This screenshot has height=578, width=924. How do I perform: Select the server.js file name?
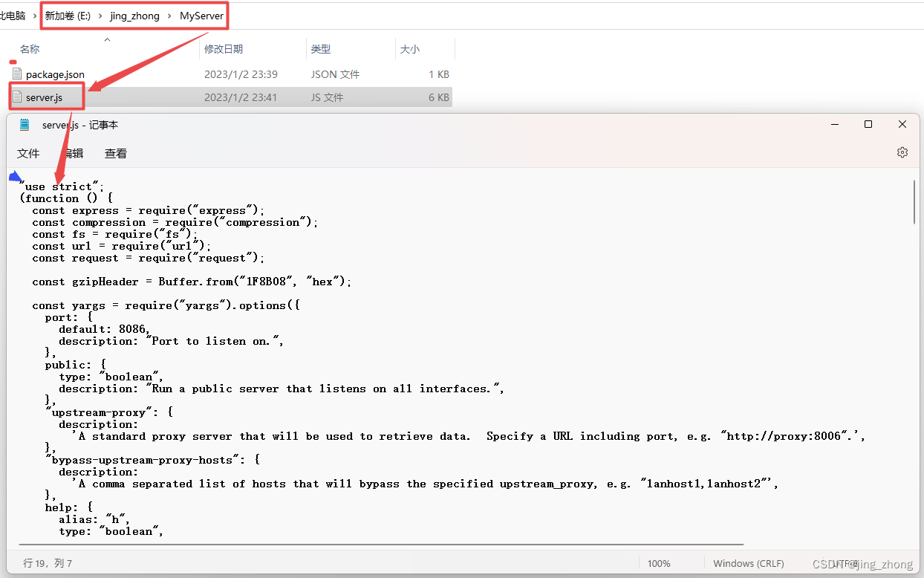coord(44,97)
